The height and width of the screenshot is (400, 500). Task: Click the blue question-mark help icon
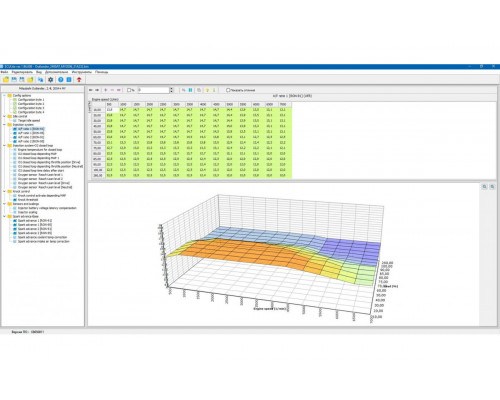61,80
